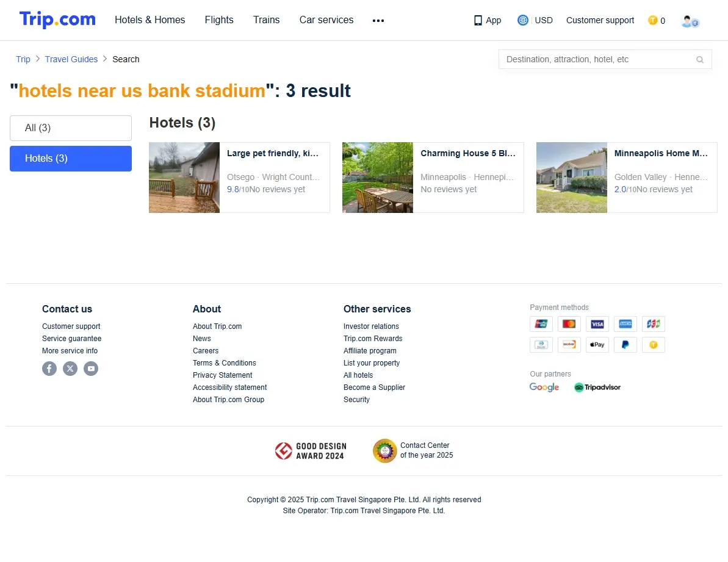728x562 pixels.
Task: Click the JCB payment icon
Action: [654, 324]
